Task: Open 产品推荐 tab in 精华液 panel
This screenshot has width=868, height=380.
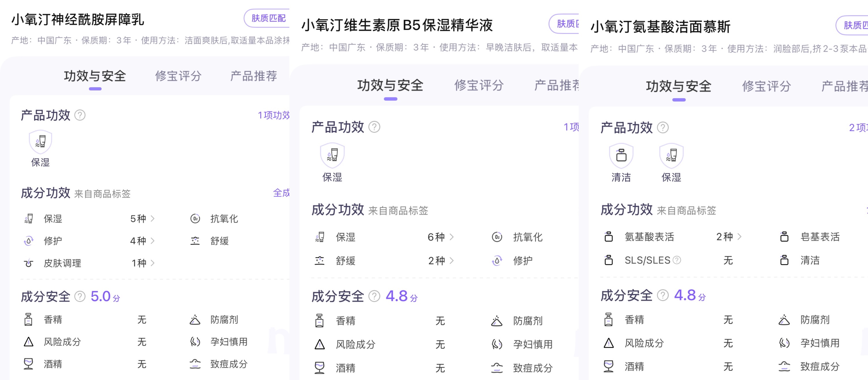Action: [556, 86]
